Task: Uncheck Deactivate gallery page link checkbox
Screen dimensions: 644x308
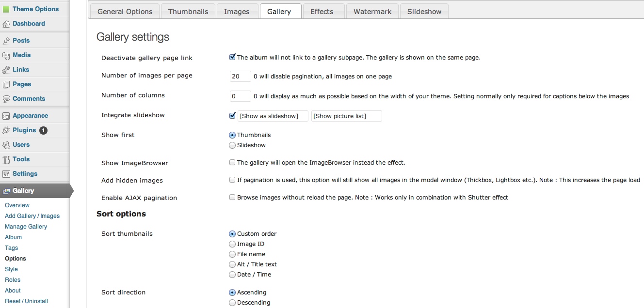Action: 232,57
